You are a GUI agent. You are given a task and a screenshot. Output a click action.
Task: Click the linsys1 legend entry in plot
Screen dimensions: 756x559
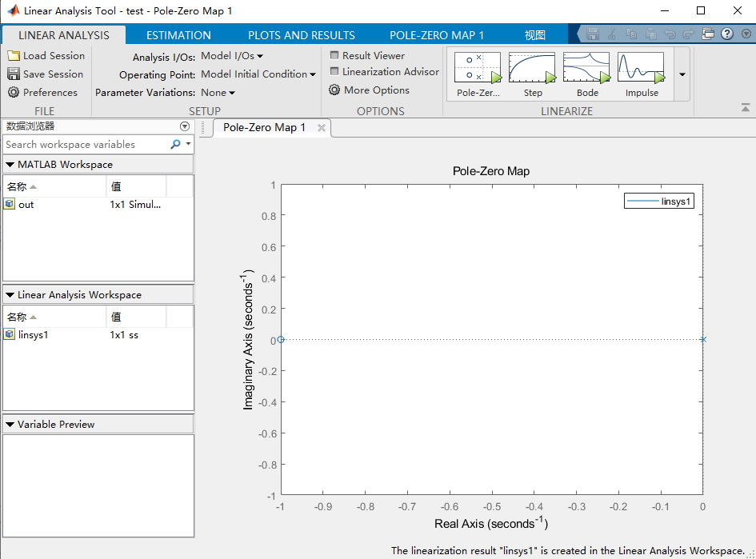coord(659,202)
